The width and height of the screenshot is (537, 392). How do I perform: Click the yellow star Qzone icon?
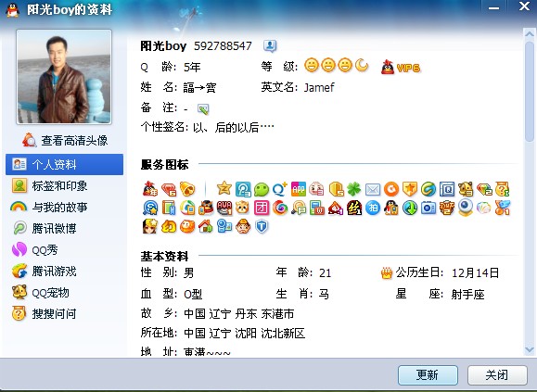(x=224, y=188)
